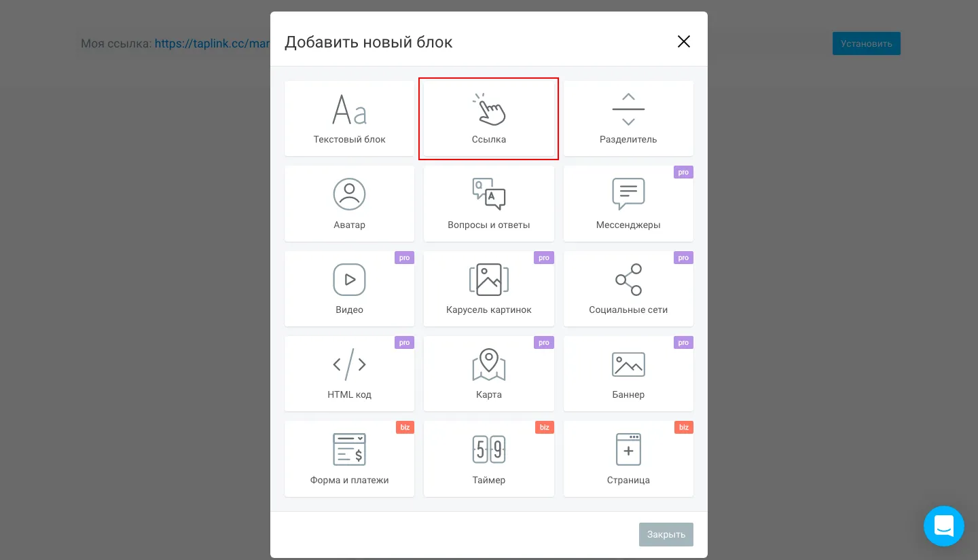The height and width of the screenshot is (560, 978).
Task: Click the Установить button
Action: point(867,43)
